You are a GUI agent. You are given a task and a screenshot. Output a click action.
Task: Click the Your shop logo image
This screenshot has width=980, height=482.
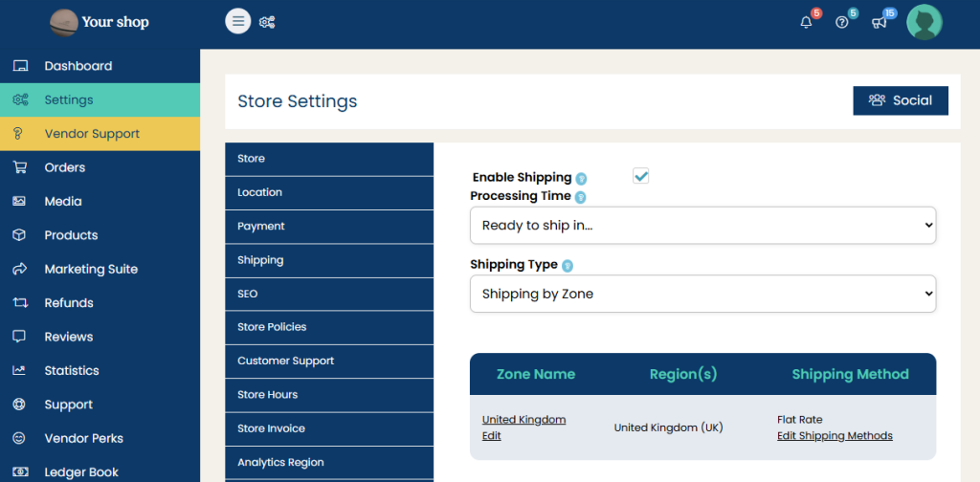[64, 22]
